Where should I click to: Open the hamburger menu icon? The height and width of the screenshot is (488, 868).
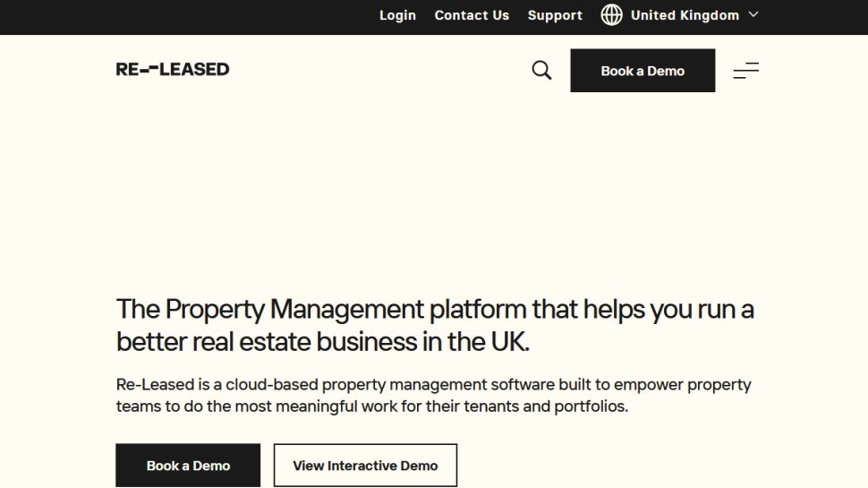coord(745,71)
